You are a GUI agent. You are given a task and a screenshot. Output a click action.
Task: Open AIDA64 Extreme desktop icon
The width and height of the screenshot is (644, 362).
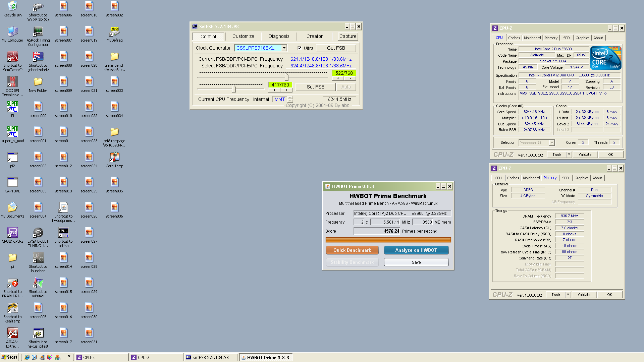coord(12,338)
